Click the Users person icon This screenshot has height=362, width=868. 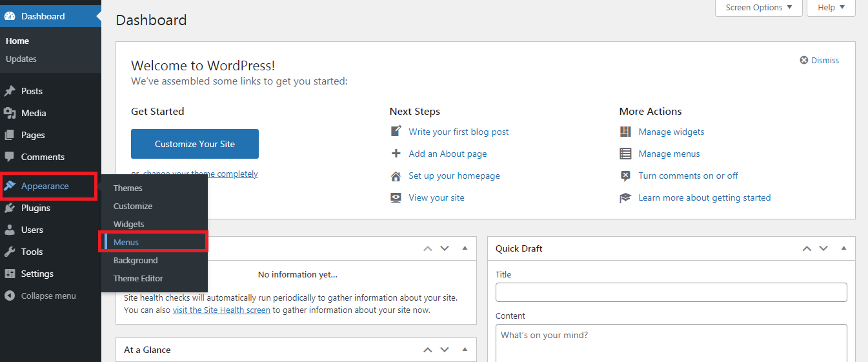(x=10, y=230)
